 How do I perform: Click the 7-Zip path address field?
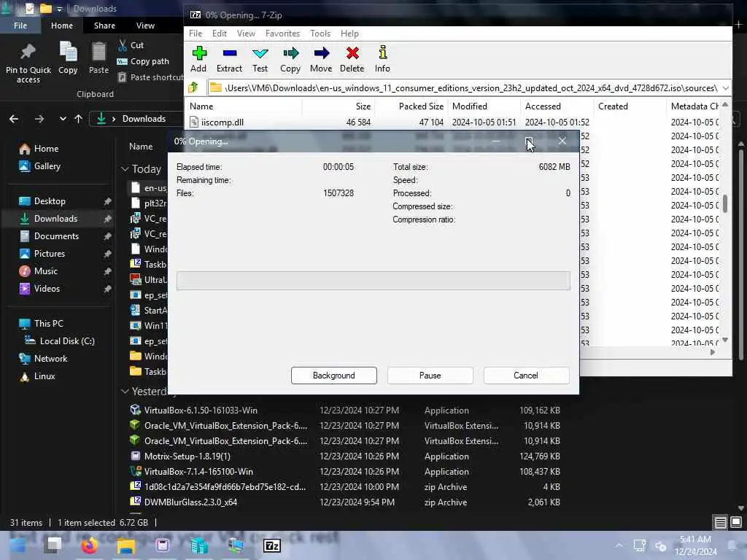pos(464,88)
